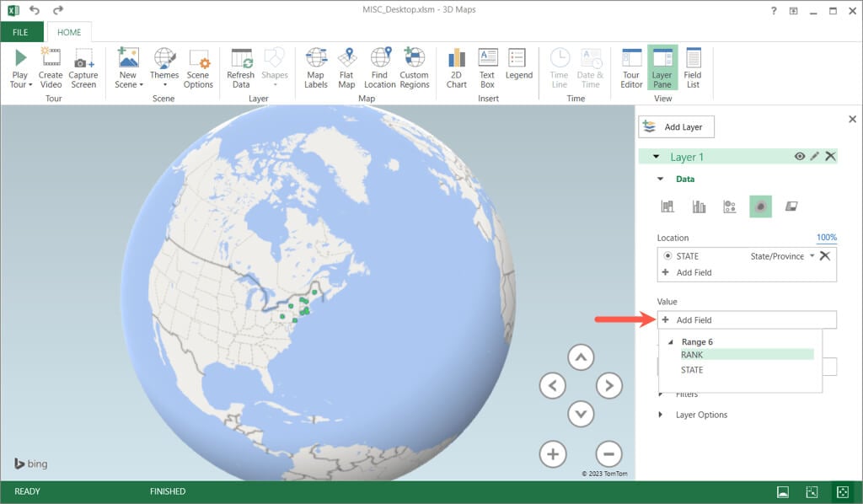
Task: Click the Find Location icon
Action: tap(379, 68)
